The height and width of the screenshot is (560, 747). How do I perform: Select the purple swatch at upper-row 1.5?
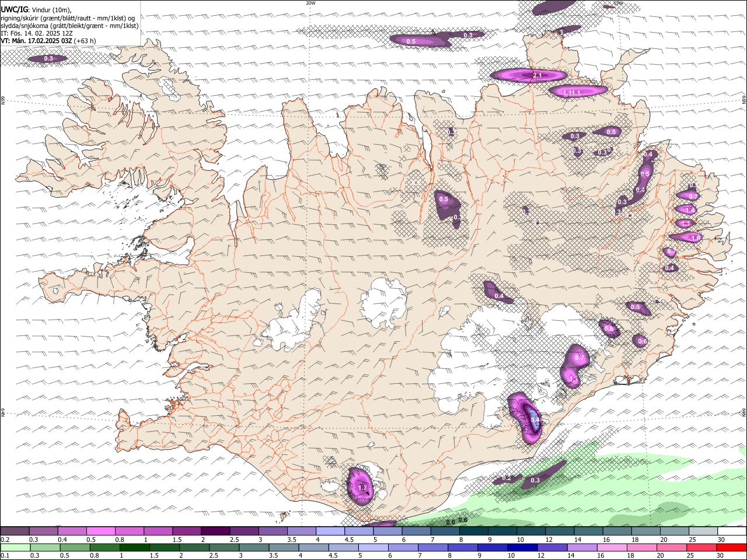pos(186,531)
